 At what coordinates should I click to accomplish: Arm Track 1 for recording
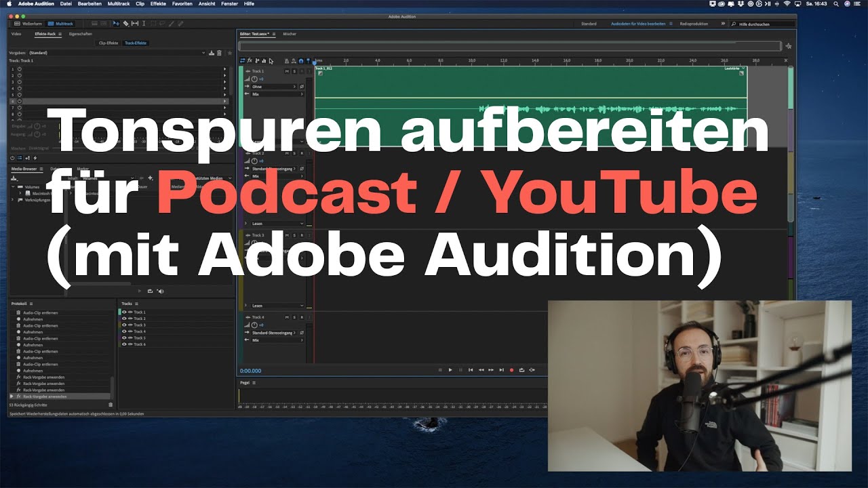tap(302, 71)
